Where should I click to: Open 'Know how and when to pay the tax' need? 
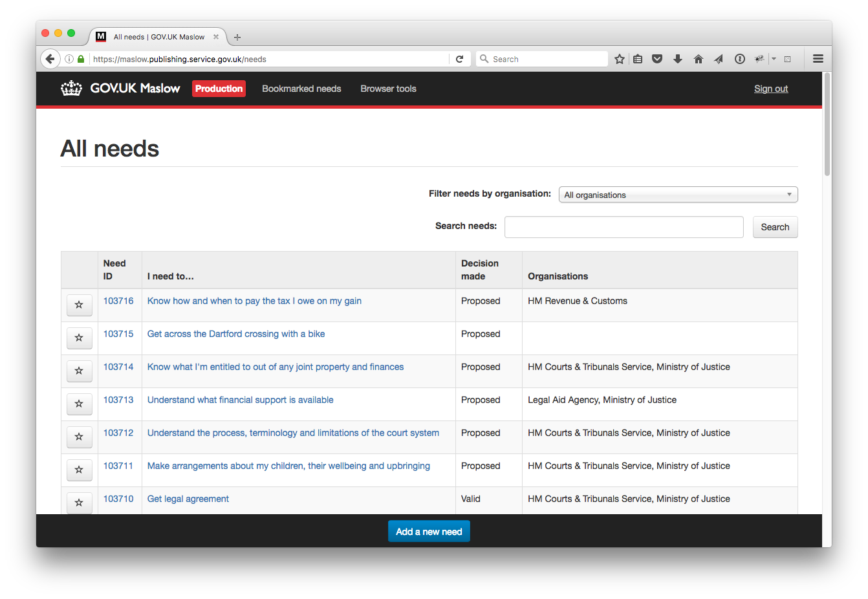254,301
